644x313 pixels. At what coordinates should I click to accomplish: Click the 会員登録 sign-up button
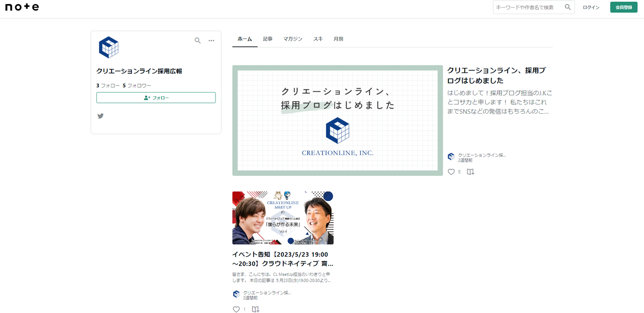point(623,7)
